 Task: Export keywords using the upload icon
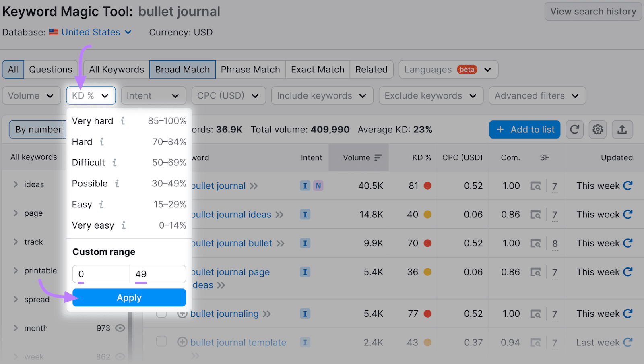[x=622, y=129]
